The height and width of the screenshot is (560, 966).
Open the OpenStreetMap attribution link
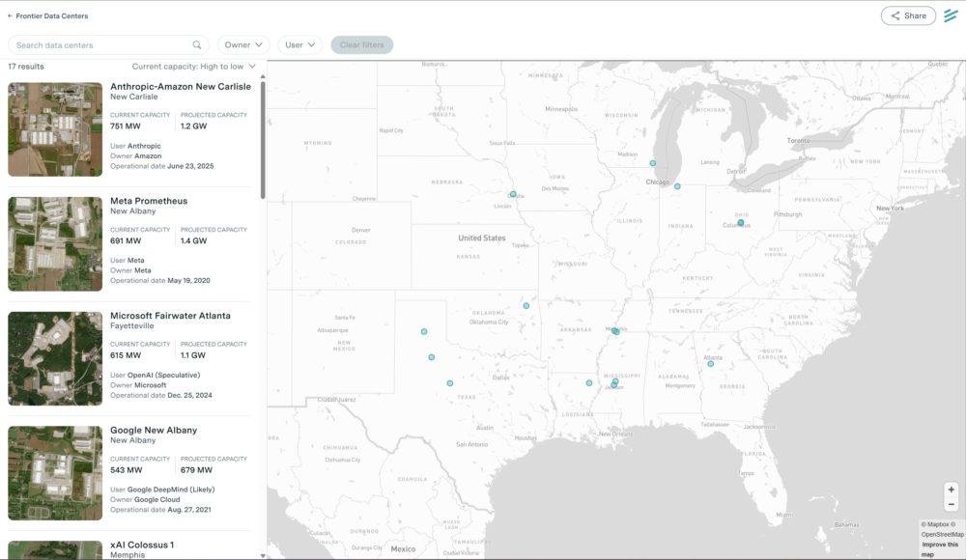pos(942,534)
